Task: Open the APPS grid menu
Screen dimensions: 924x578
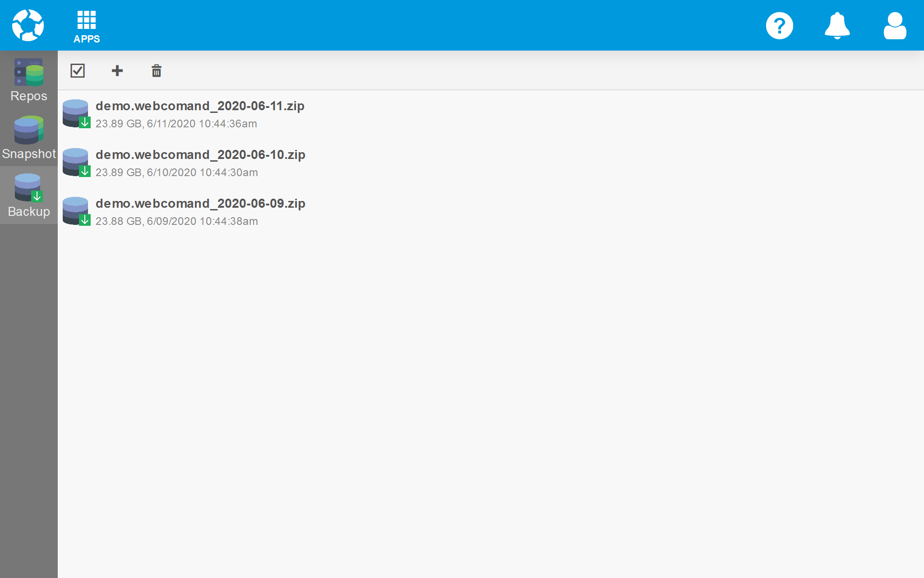Action: pyautogui.click(x=87, y=26)
